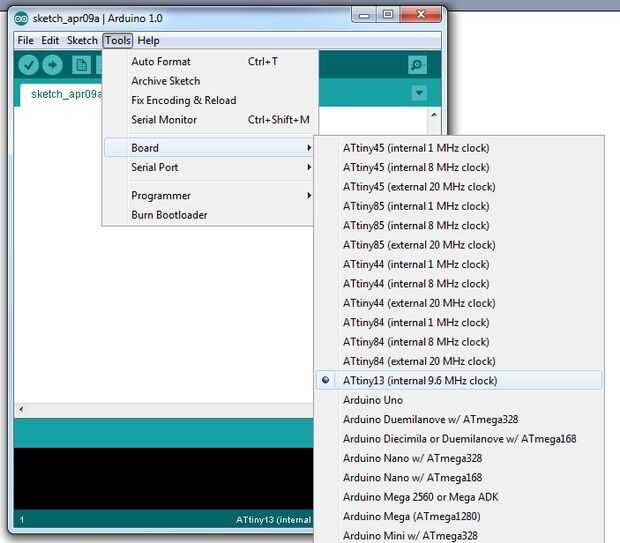Select ATtiny85 (internal 8 MHz clock) board
620x543 pixels.
pos(459,225)
